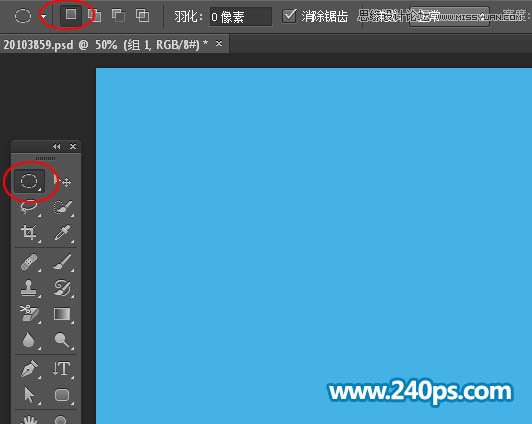
Task: Close the 20103859.psd document tab
Action: point(219,43)
